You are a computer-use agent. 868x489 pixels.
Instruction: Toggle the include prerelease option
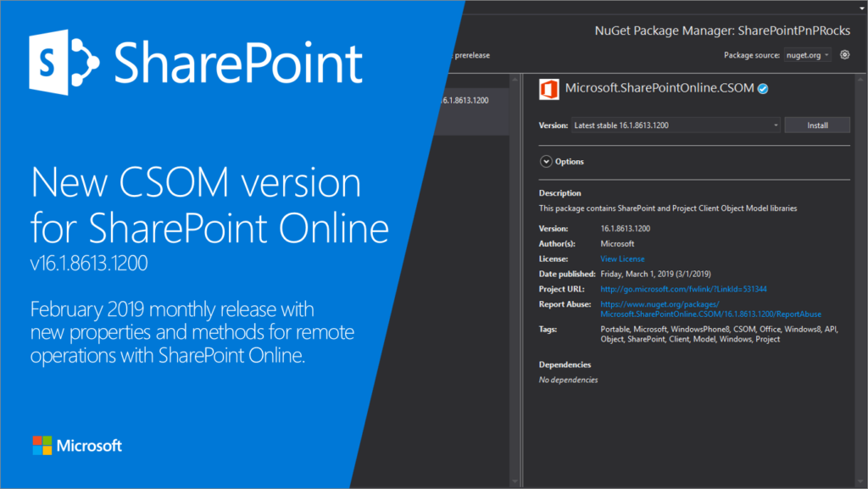tap(472, 55)
